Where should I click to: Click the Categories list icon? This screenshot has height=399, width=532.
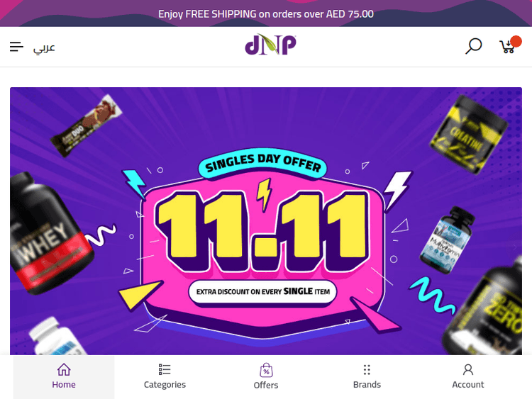(165, 369)
